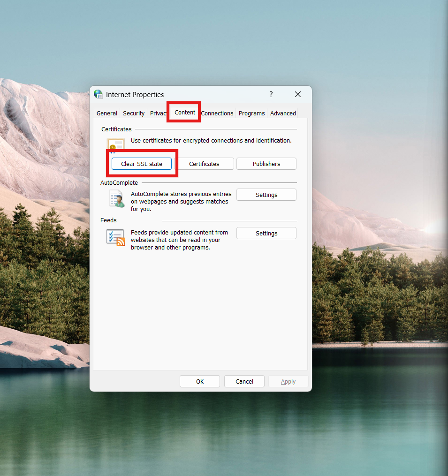Open the Programs tab

pos(251,113)
